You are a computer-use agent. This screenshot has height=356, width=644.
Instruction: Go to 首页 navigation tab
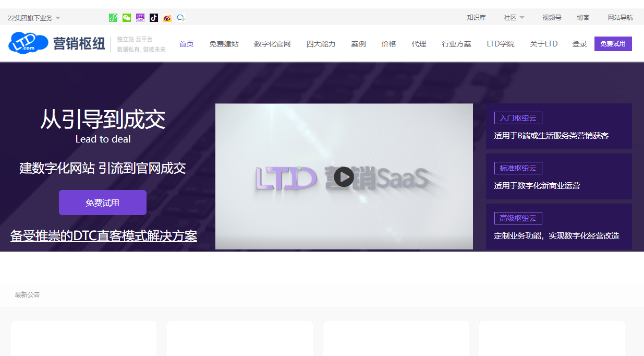[187, 44]
